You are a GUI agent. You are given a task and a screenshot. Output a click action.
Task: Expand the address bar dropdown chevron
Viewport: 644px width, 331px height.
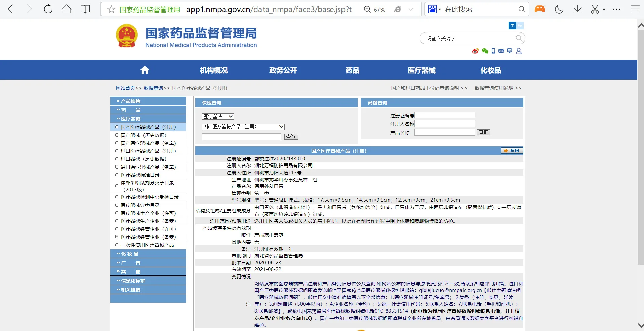(411, 9)
